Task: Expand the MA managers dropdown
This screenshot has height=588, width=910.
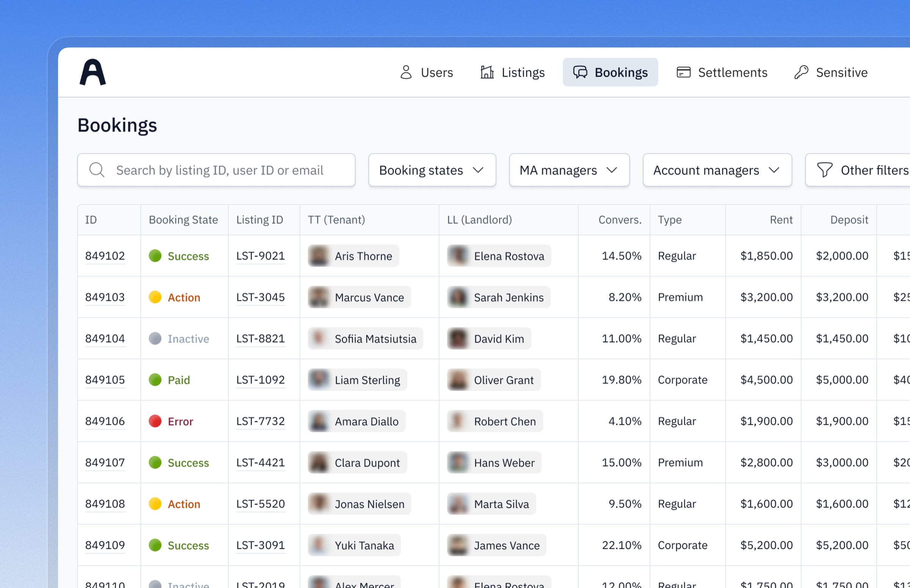Action: [569, 170]
